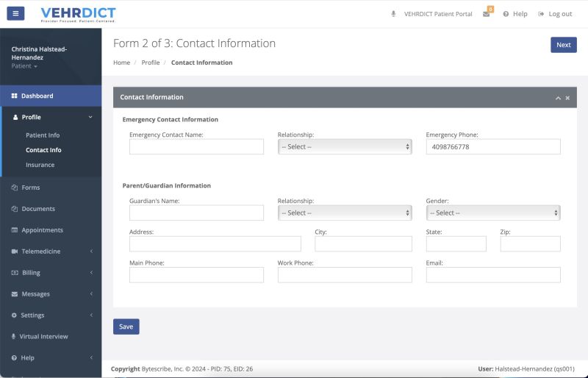Click the Forms icon in the sidebar
The image size is (588, 378).
click(15, 188)
